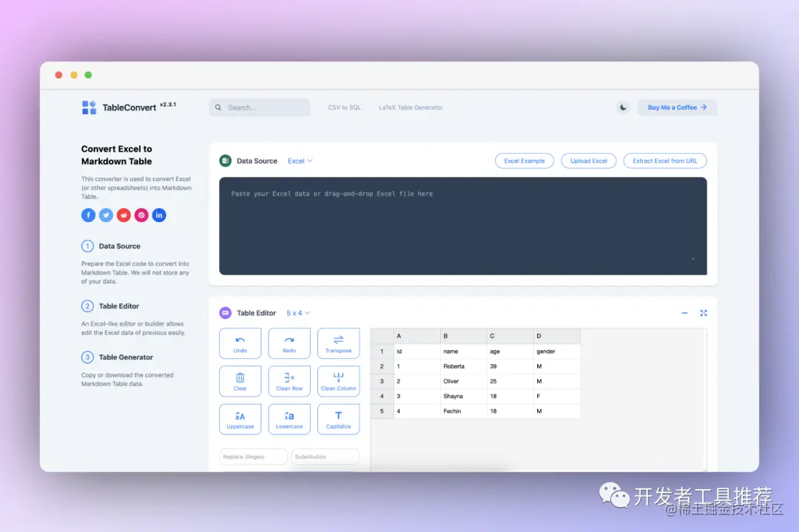Click the purple Table Editor icon

225,313
